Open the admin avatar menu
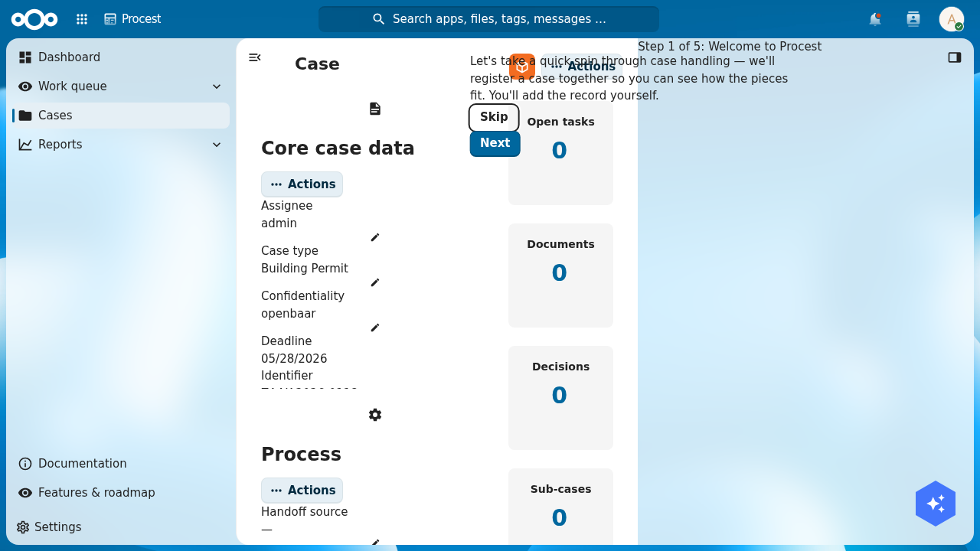Screen dimensions: 980x551 pos(952,19)
